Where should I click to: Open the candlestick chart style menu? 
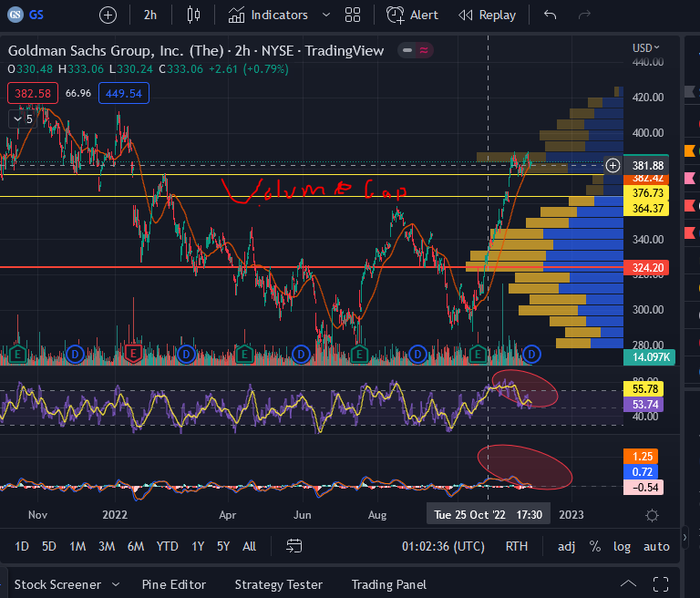[x=193, y=15]
